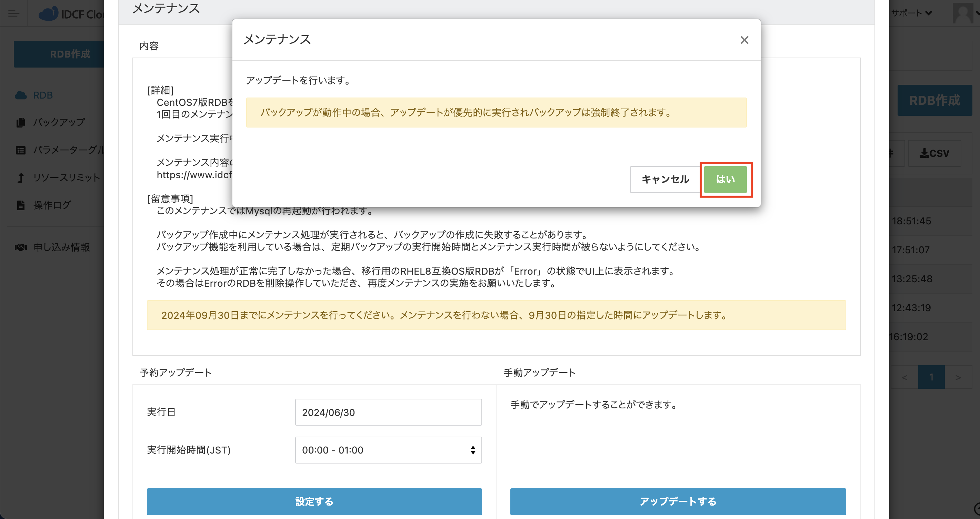The image size is (980, 519).
Task: Dismiss the dialog with キャンセル
Action: click(665, 179)
